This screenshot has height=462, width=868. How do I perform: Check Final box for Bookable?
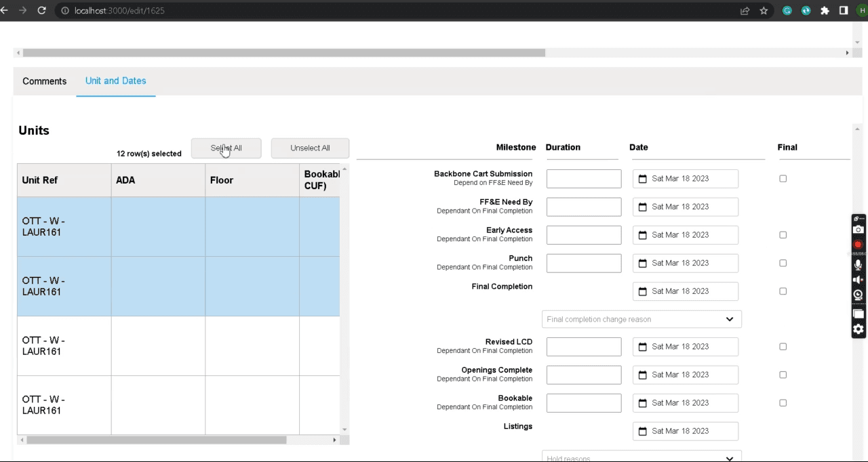click(x=783, y=403)
